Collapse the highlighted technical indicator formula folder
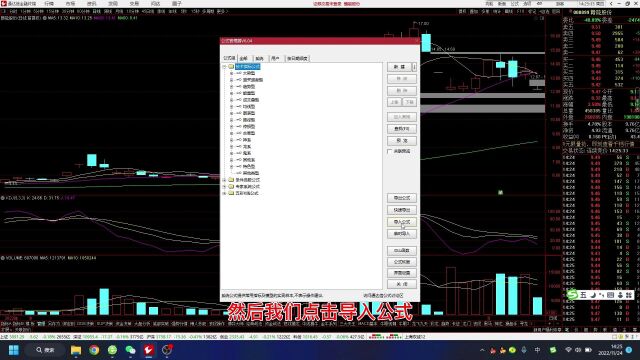 click(x=224, y=67)
